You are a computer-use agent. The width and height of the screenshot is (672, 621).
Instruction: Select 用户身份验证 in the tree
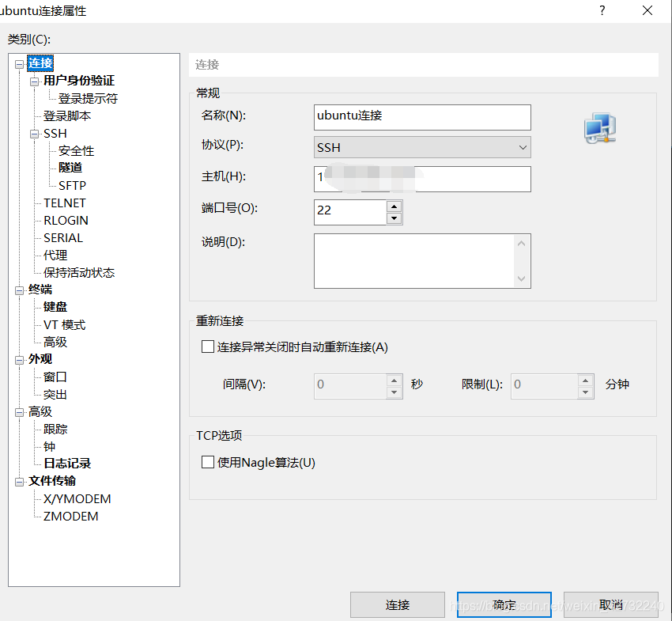pos(79,81)
